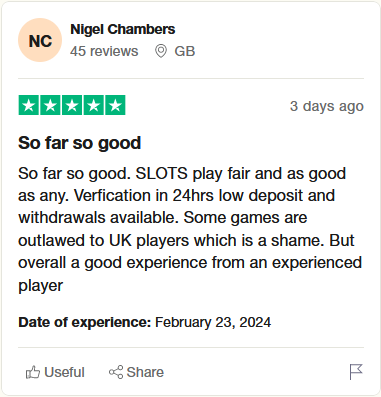
Task: Mark the review as Useful
Action: pos(55,372)
